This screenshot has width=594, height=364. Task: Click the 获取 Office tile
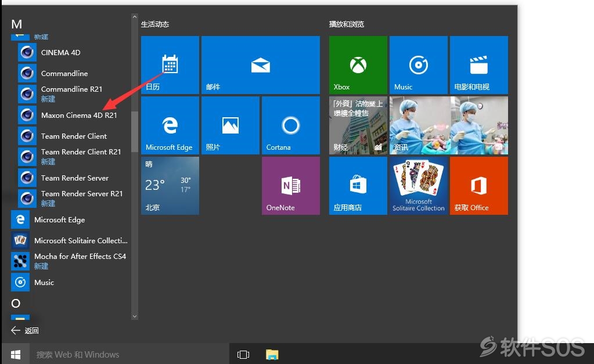click(x=479, y=186)
